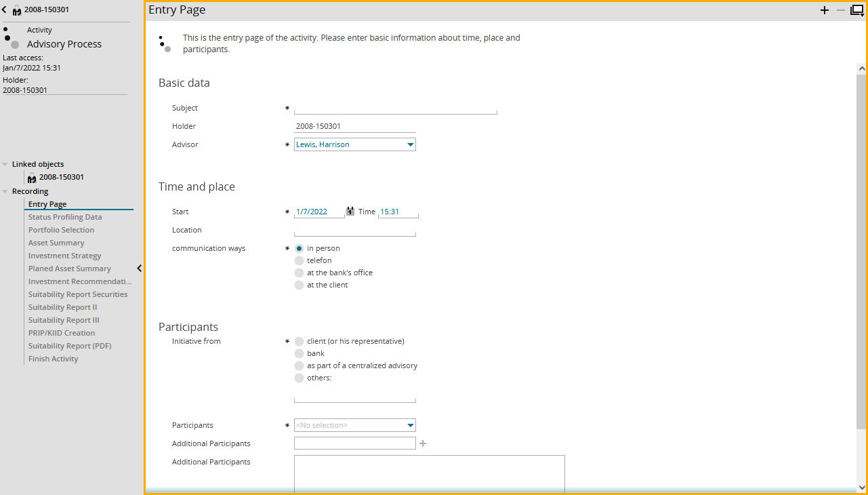Click the vertical scrollbar down arrow
The width and height of the screenshot is (868, 495).
tap(861, 487)
